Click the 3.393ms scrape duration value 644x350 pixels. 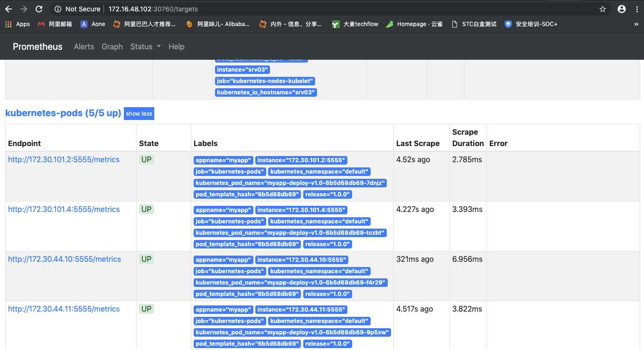click(467, 209)
